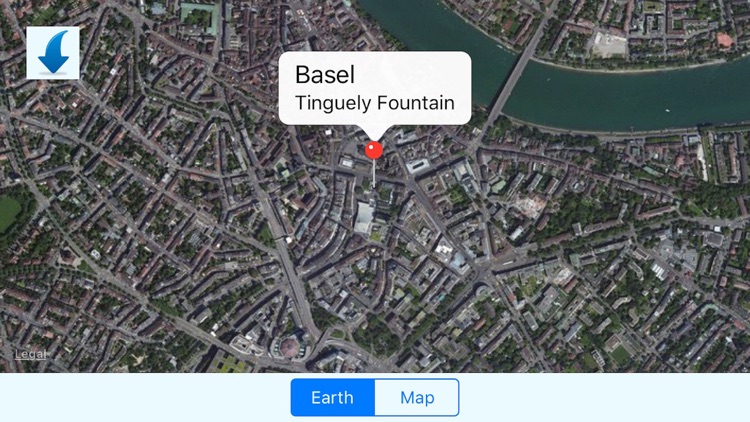This screenshot has height=422, width=750.
Task: Click the circular-roofed building at bottom
Action: (x=289, y=347)
